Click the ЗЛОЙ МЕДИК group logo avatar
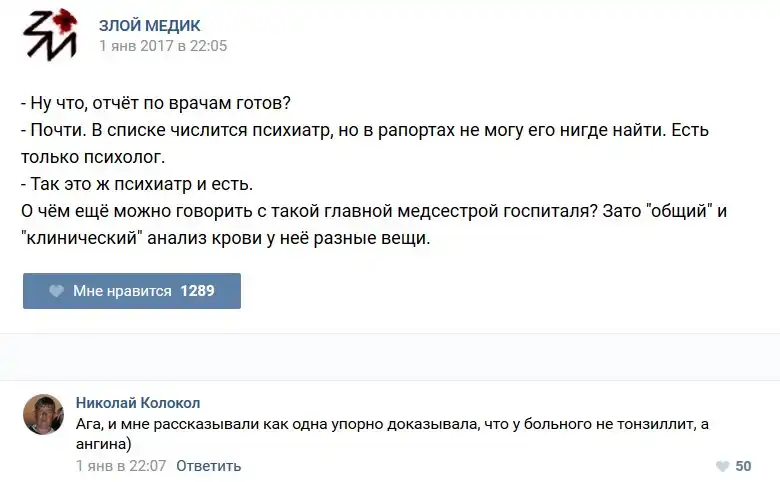Viewport: 780px width, 482px height. pyautogui.click(x=49, y=34)
